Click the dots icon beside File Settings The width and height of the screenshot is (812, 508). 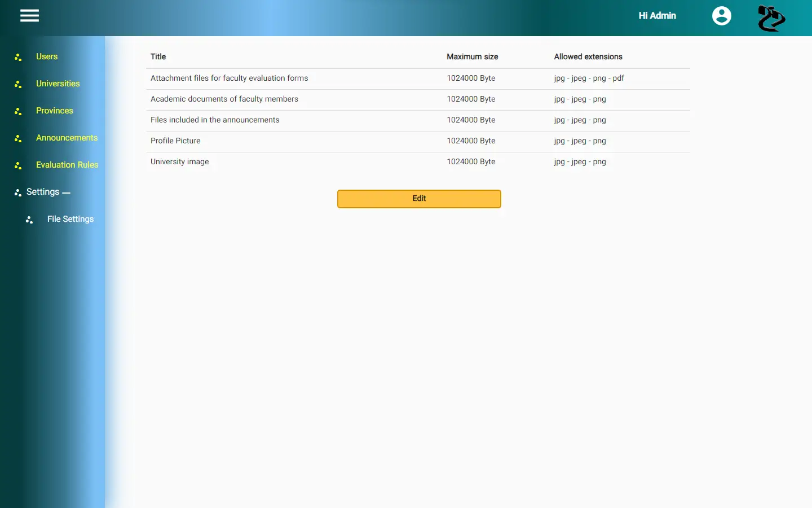tap(29, 220)
